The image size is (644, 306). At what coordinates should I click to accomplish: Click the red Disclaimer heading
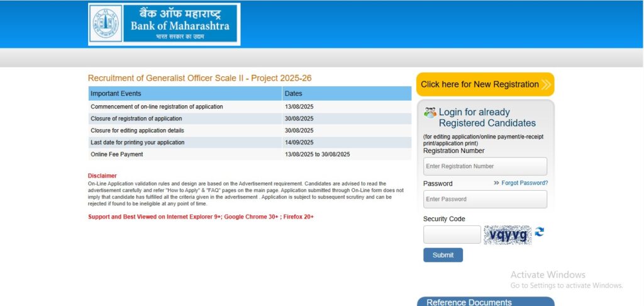(x=102, y=176)
